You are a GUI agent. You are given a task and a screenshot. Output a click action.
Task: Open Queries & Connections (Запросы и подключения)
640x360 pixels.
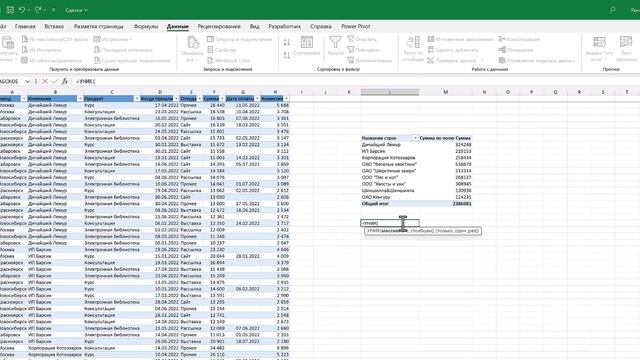pyautogui.click(x=240, y=39)
